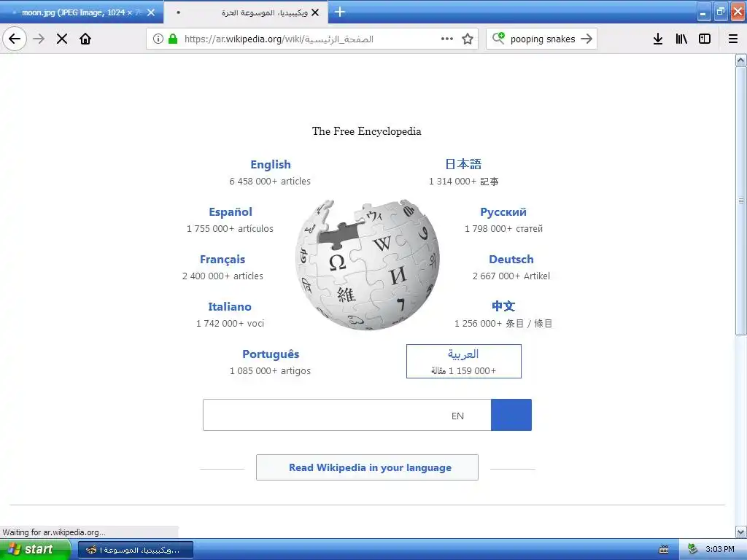Open the Arabic العربية Wikipedia link
This screenshot has width=747, height=560.
click(463, 362)
